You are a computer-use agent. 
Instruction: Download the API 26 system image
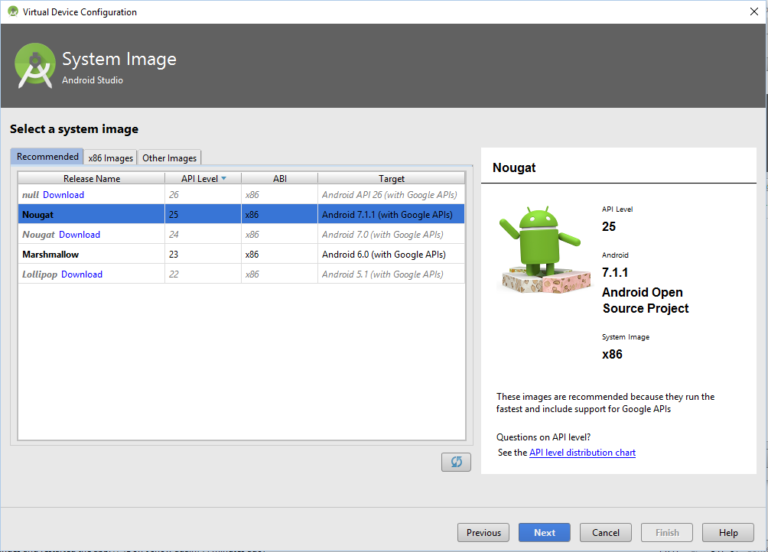click(x=63, y=195)
